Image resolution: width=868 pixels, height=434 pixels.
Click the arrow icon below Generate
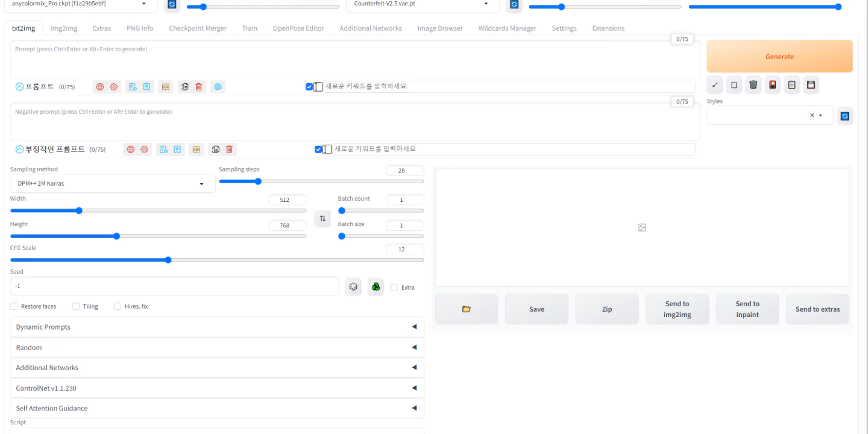[x=714, y=85]
